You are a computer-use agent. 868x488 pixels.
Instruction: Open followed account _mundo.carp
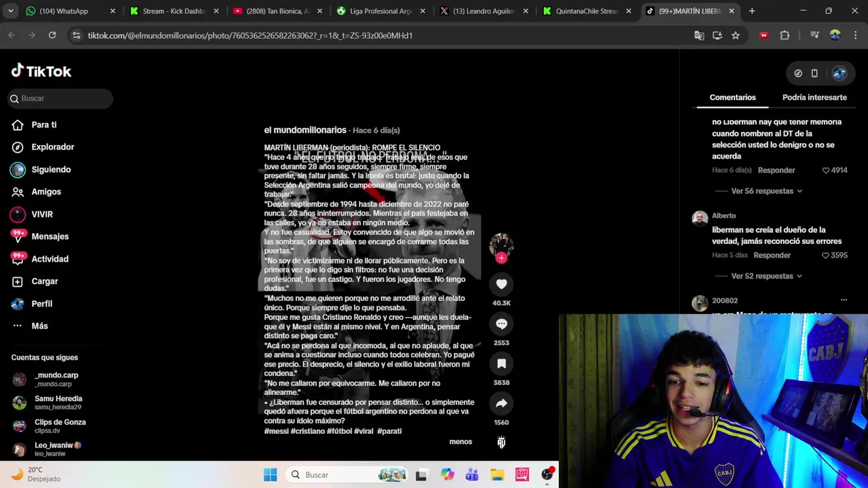(56, 379)
